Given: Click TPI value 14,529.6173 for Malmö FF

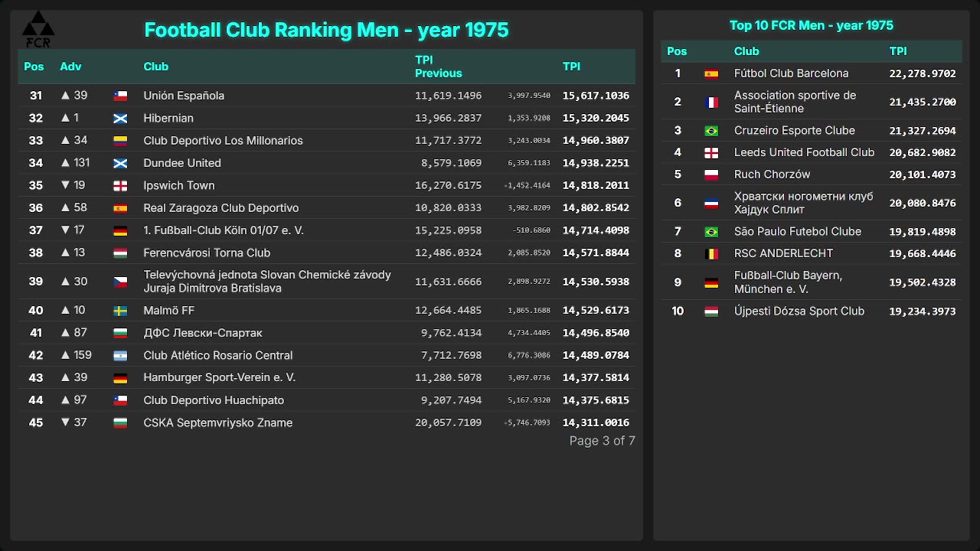Looking at the screenshot, I should [x=596, y=311].
